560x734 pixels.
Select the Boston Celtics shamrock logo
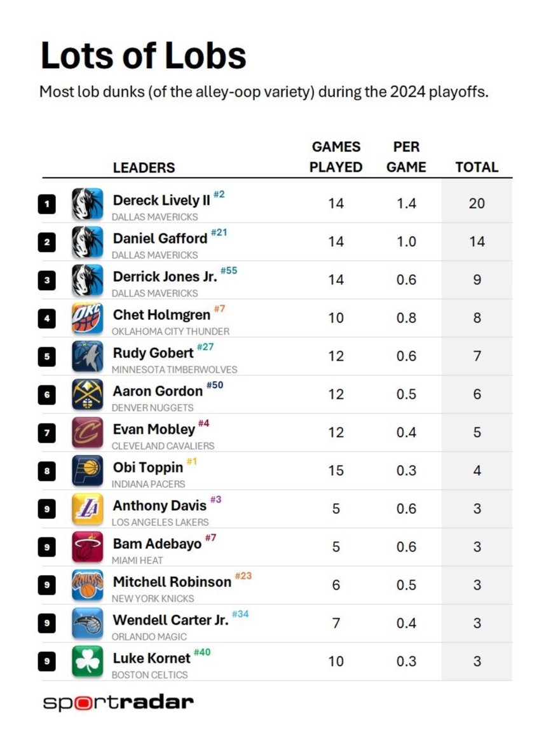coord(87,661)
